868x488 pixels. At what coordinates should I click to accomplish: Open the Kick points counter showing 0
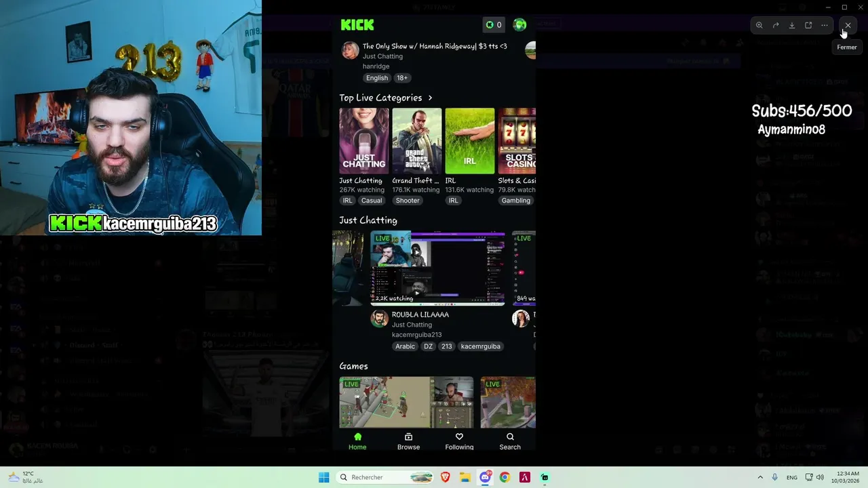[494, 25]
